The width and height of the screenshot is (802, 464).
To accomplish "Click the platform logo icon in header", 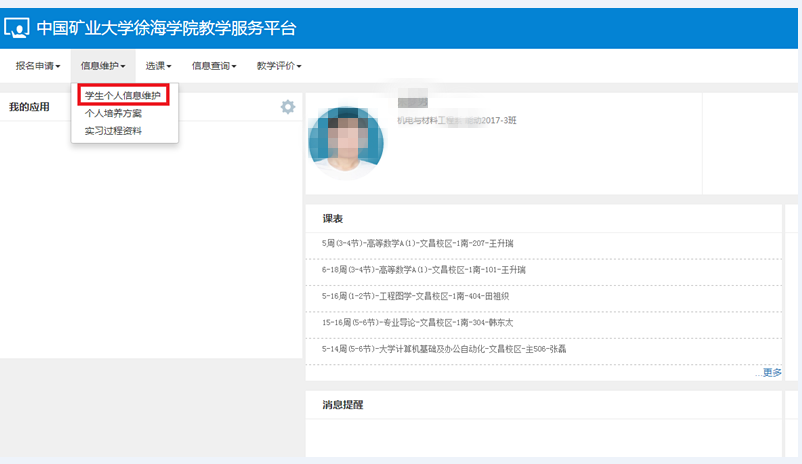I will coord(18,28).
